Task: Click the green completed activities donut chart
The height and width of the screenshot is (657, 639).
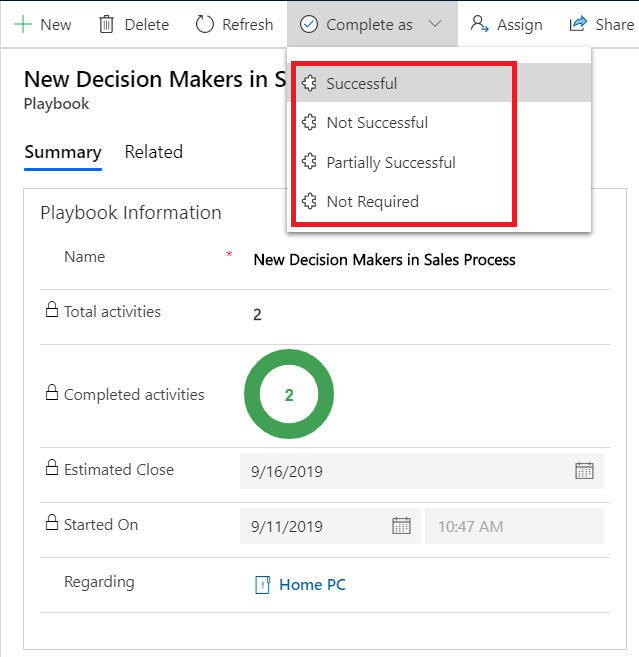Action: click(289, 395)
